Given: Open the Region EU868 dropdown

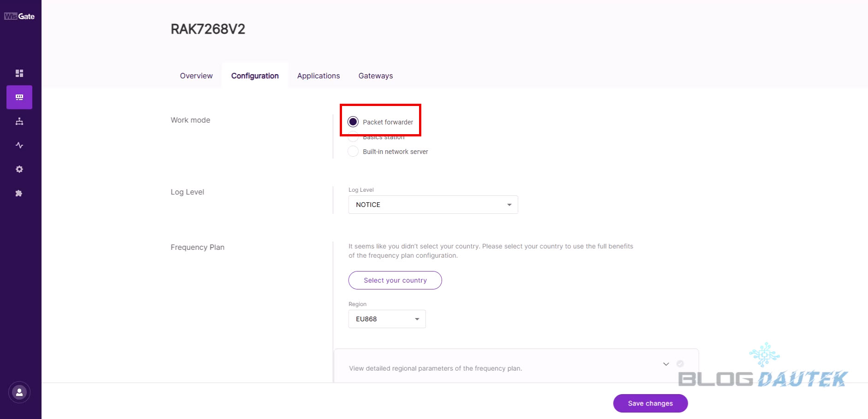Looking at the screenshot, I should [387, 319].
